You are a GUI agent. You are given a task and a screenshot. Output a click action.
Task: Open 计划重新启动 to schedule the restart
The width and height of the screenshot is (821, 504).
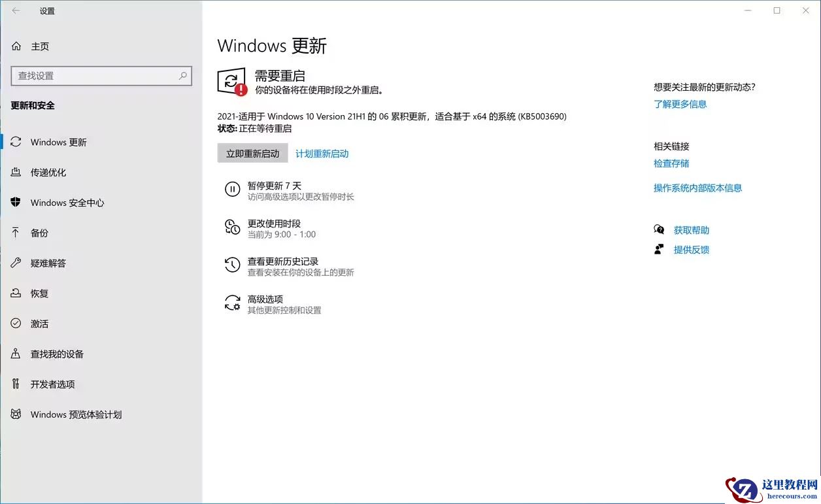(x=322, y=153)
